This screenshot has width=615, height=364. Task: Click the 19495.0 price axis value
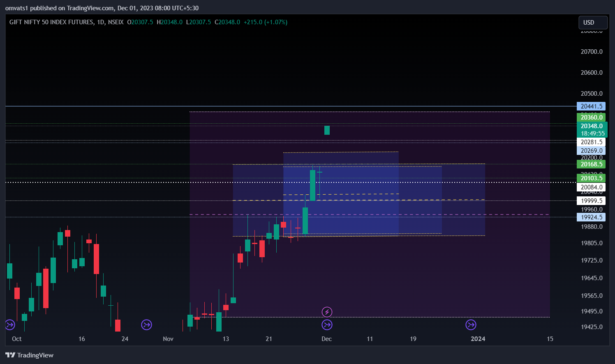[x=592, y=311]
